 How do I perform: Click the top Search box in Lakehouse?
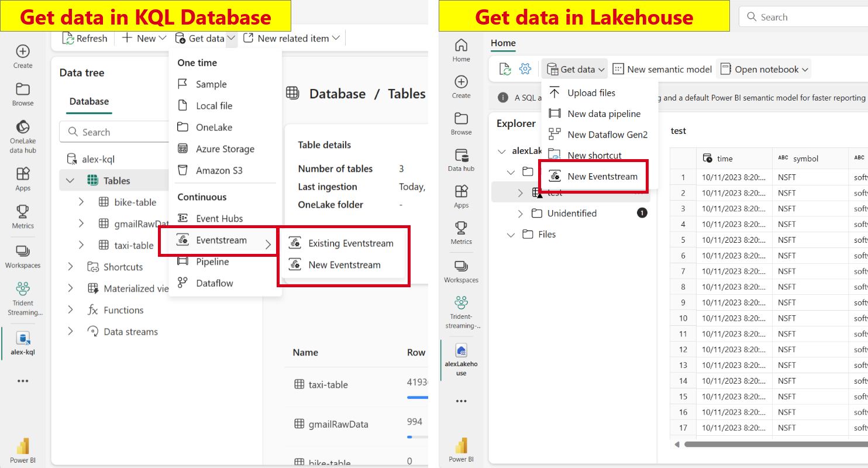[804, 17]
